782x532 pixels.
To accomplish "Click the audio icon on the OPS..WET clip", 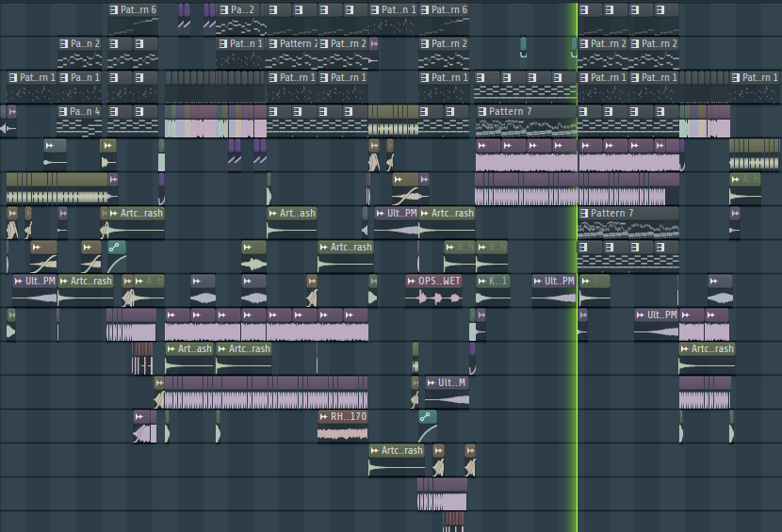I will click(412, 281).
